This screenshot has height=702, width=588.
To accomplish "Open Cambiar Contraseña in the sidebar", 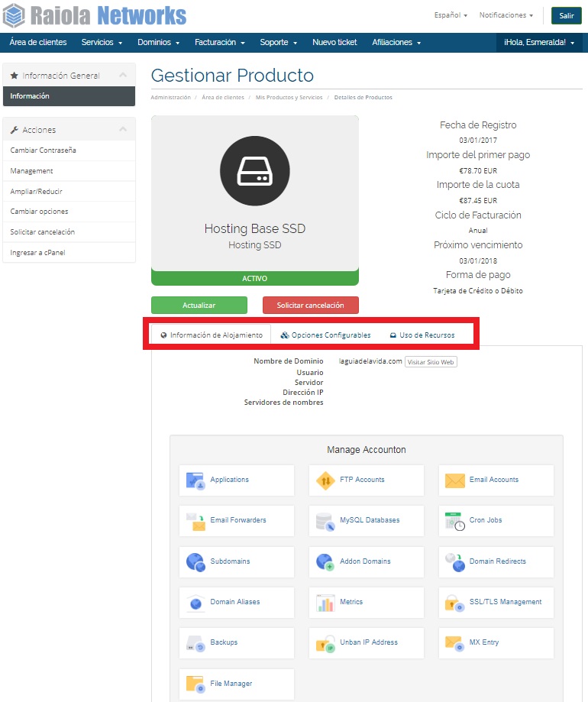I will pyautogui.click(x=44, y=150).
